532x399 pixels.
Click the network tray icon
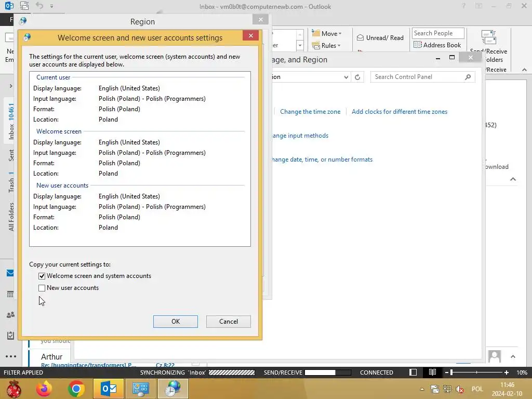[x=447, y=389]
